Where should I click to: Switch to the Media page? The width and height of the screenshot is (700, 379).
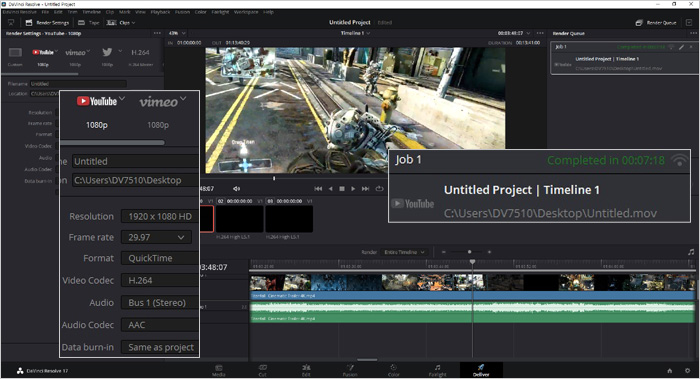point(219,371)
